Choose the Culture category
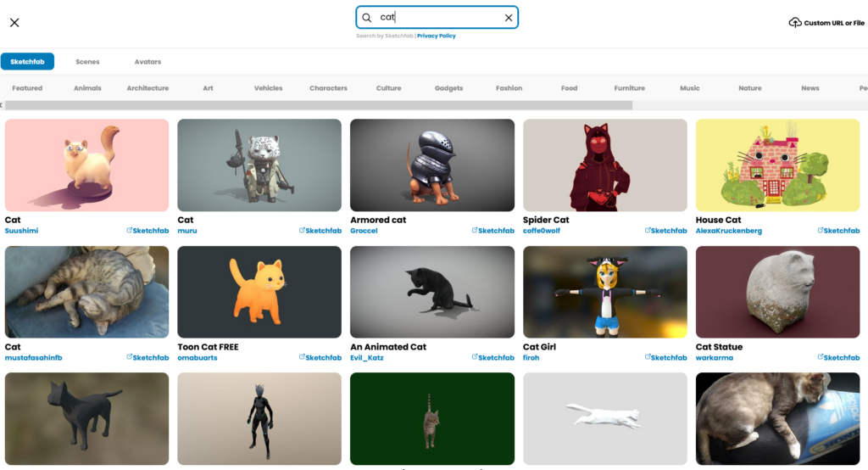 coord(388,88)
